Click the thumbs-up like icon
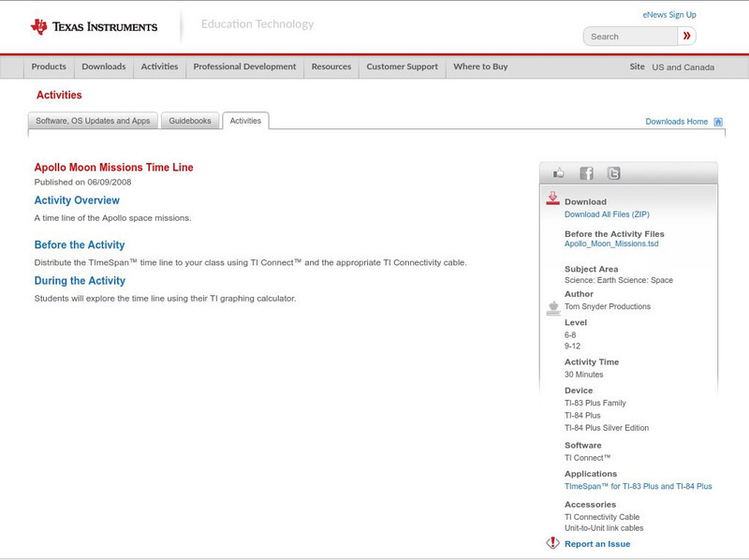 pyautogui.click(x=559, y=173)
